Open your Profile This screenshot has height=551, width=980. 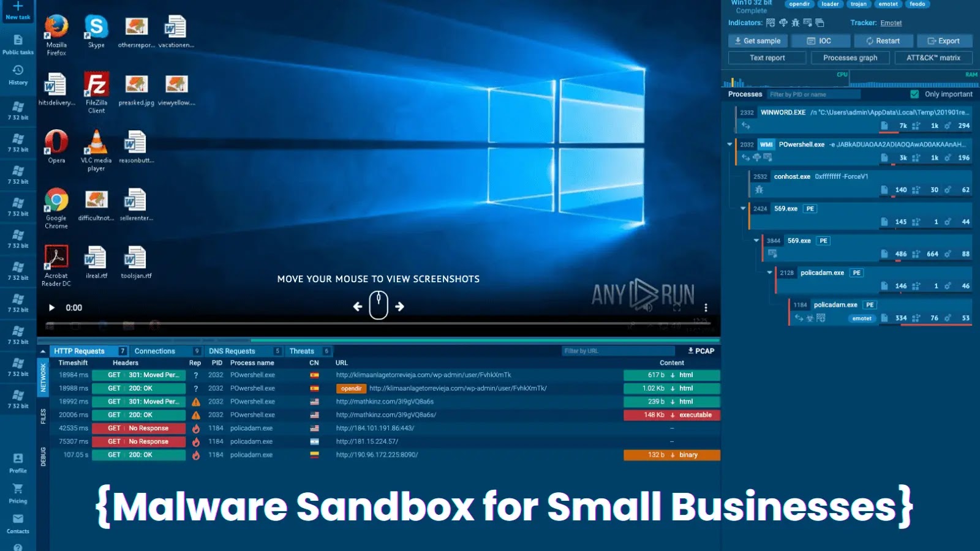tap(18, 463)
